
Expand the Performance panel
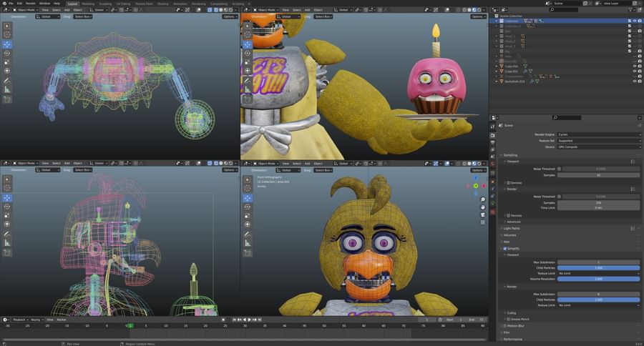[x=512, y=340]
